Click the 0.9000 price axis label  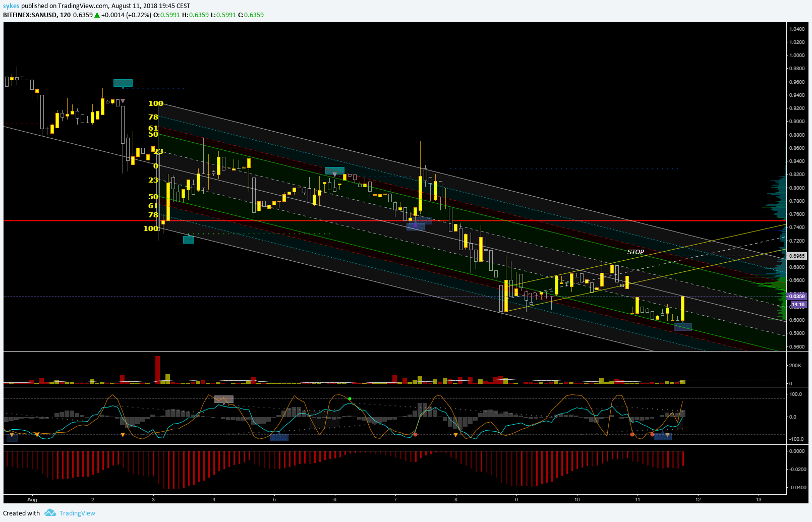coord(797,122)
